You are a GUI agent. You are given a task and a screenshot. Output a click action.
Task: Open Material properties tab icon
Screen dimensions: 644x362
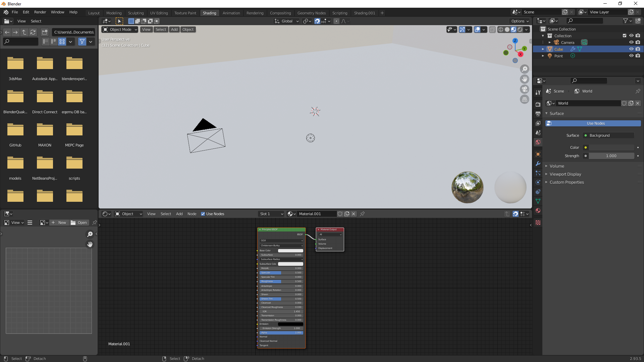(538, 210)
